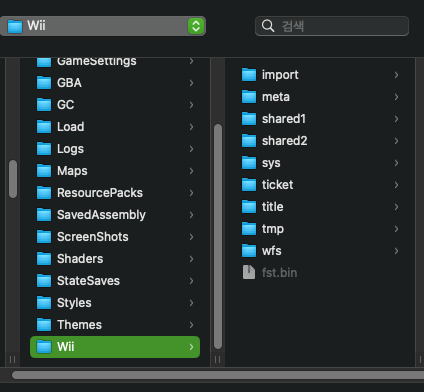Expand the import folder chevron

click(x=396, y=75)
